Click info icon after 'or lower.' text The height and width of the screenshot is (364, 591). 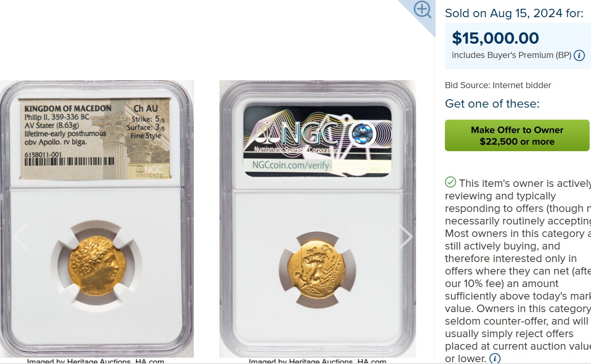(x=495, y=358)
